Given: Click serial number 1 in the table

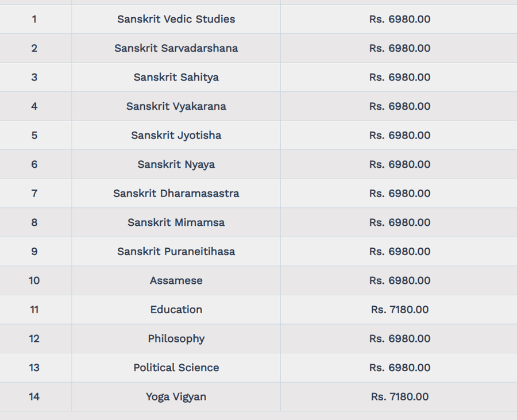Looking at the screenshot, I should click(34, 19).
